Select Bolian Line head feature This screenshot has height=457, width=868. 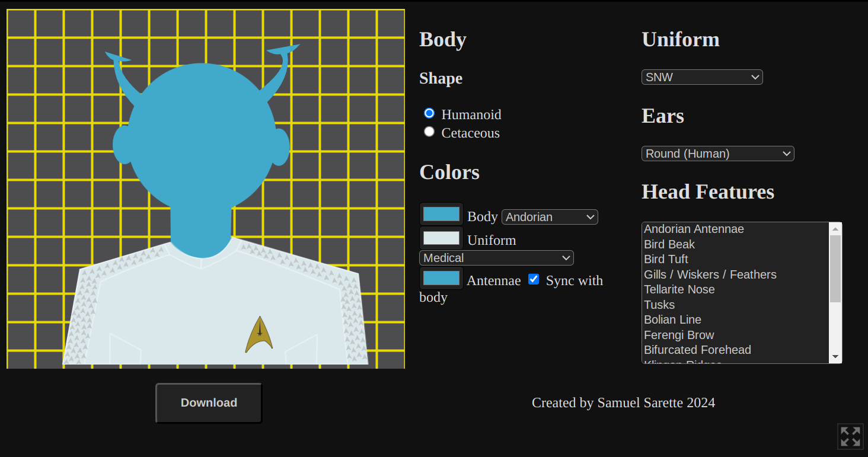(x=736, y=319)
